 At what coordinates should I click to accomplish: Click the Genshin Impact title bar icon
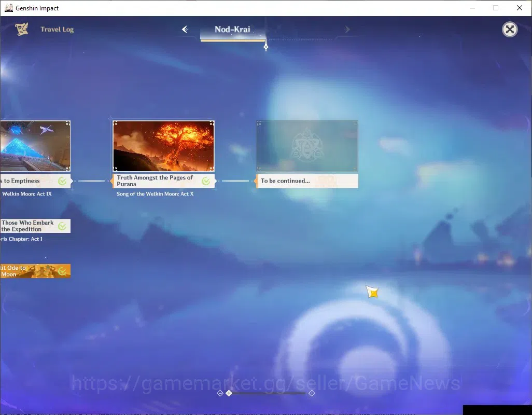9,8
